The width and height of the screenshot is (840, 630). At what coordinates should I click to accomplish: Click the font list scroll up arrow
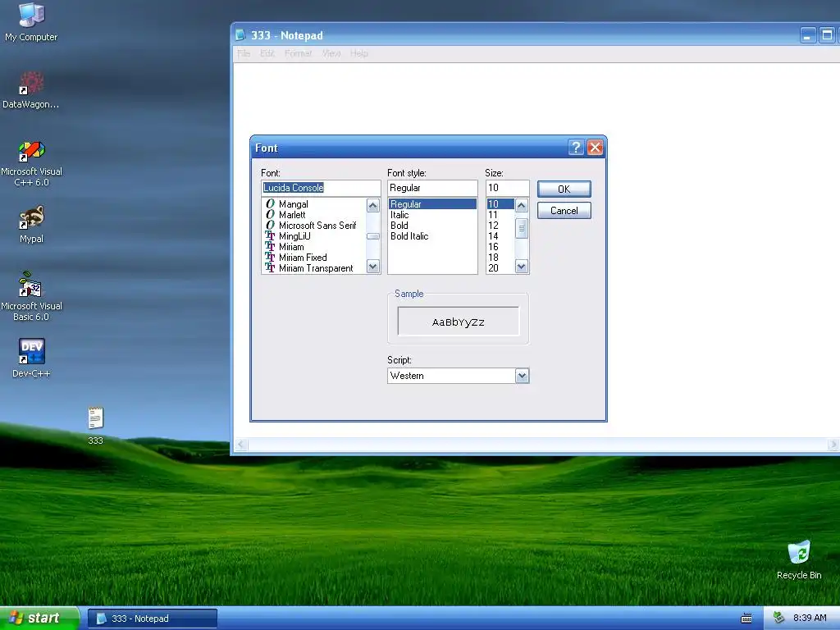(x=373, y=205)
